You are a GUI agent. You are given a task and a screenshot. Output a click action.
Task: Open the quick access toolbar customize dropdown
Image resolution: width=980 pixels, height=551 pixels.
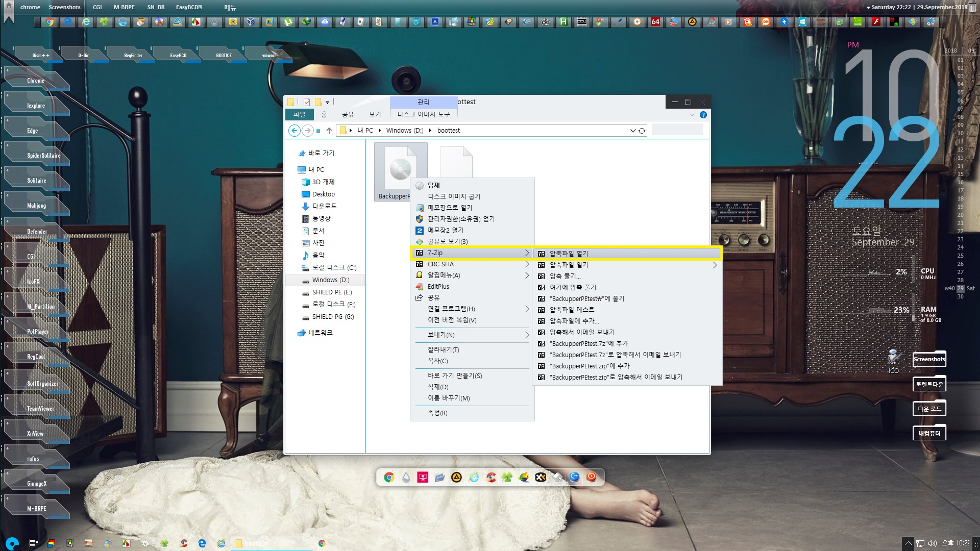tap(327, 102)
